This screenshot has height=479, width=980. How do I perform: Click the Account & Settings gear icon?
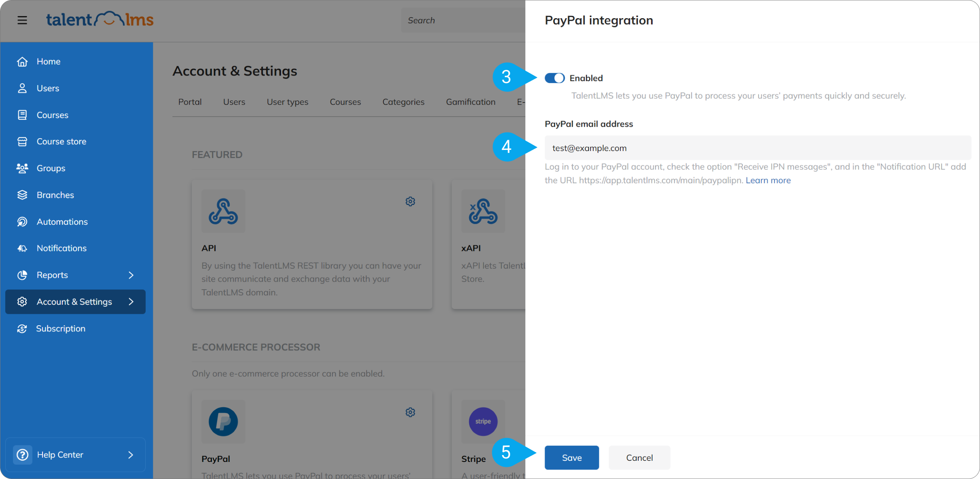(x=22, y=302)
